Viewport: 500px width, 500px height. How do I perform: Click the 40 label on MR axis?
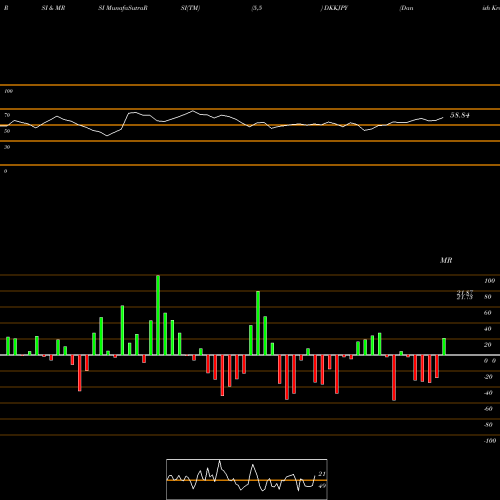(488, 329)
